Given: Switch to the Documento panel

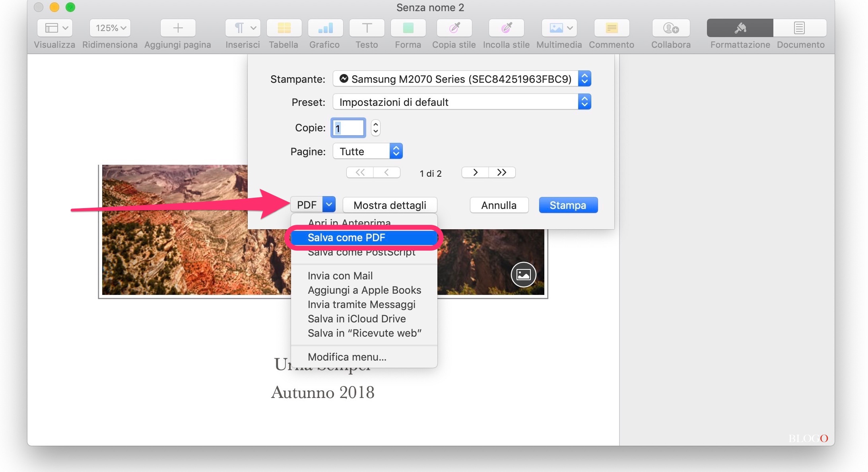Looking at the screenshot, I should point(800,28).
